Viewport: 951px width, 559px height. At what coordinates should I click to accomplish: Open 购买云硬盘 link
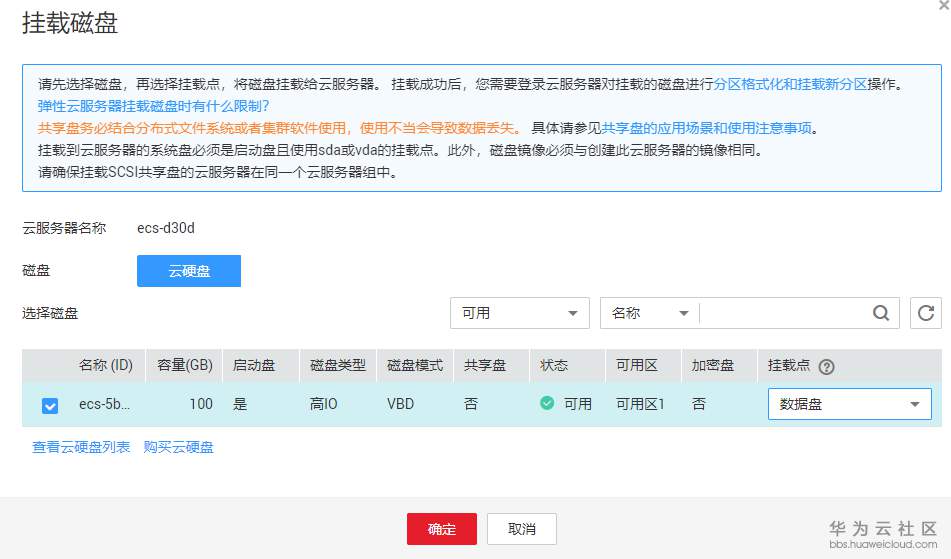point(178,447)
